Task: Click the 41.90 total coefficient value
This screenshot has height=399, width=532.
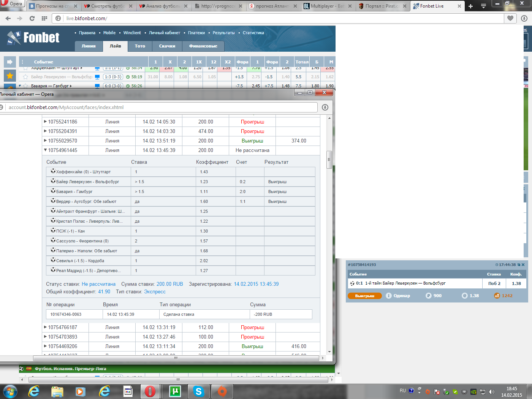Action: [104, 292]
